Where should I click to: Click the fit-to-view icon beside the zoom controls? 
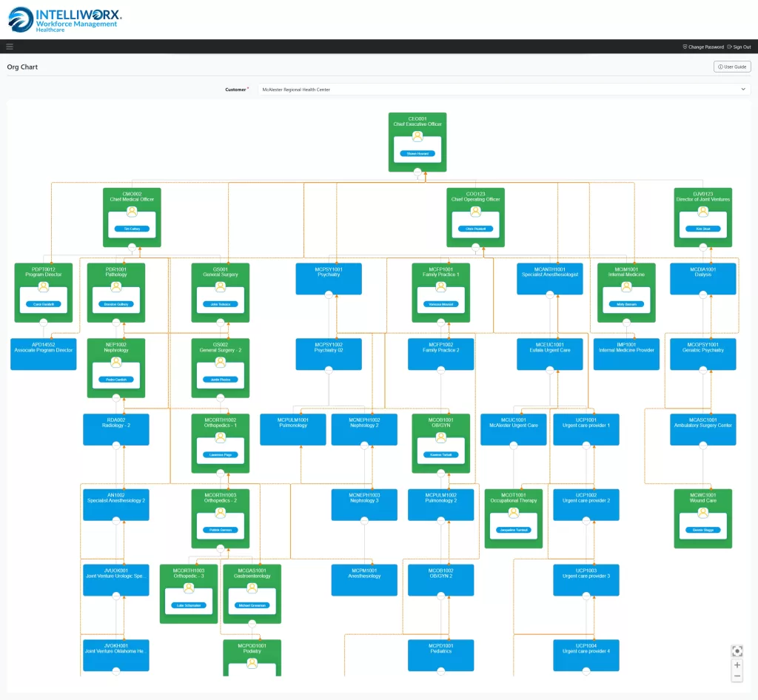[x=737, y=650]
